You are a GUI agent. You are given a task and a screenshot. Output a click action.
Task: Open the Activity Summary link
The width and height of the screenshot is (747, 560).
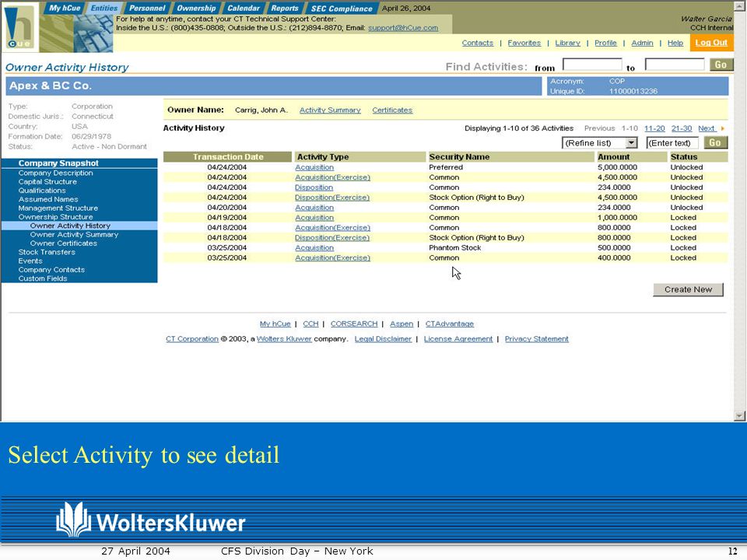pyautogui.click(x=330, y=110)
